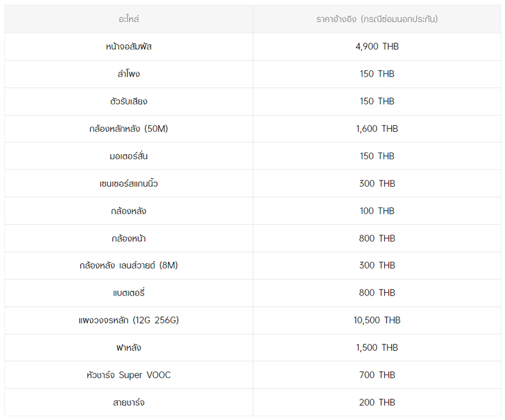Image resolution: width=505 pixels, height=420 pixels.
Task: Click the ฝาหลัง part name
Action: [128, 348]
